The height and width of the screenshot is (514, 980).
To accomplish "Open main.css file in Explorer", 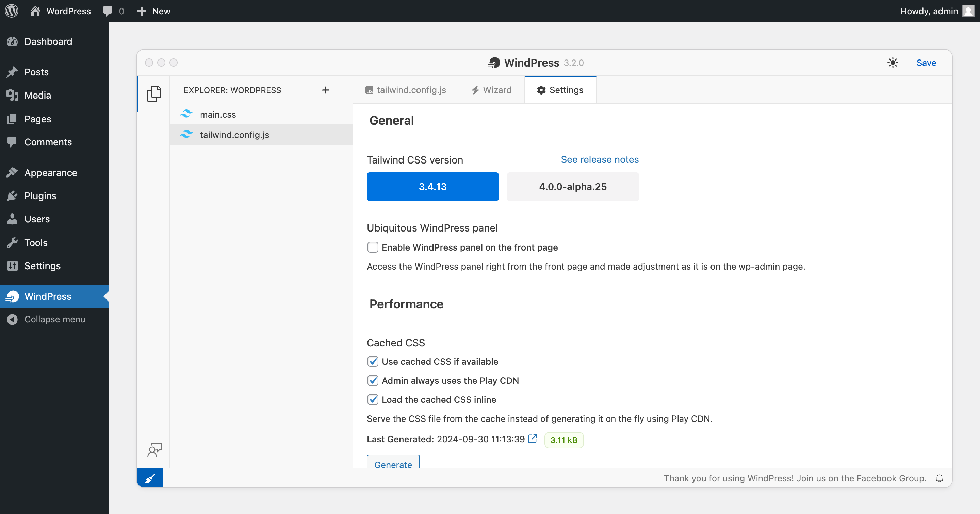I will 217,114.
